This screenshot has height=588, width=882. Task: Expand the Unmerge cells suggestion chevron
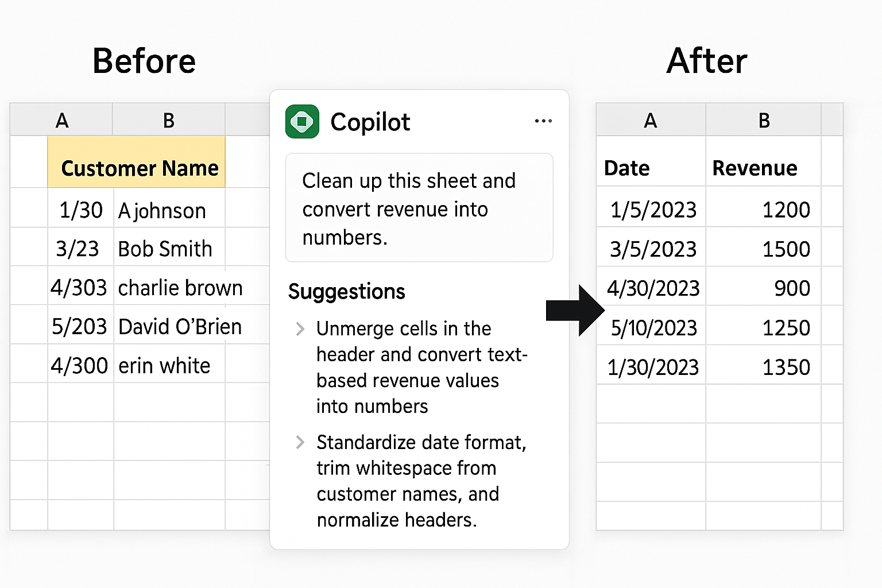pyautogui.click(x=300, y=329)
